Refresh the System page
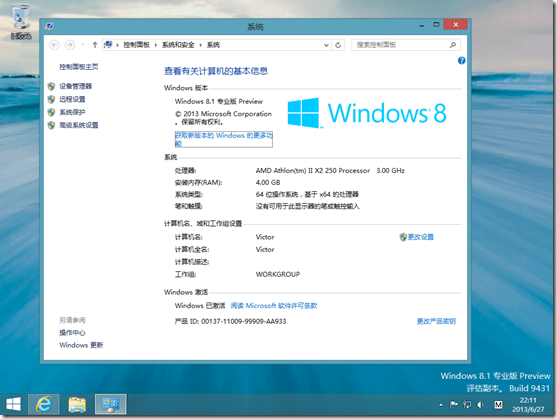The width and height of the screenshot is (557, 419). click(x=338, y=45)
